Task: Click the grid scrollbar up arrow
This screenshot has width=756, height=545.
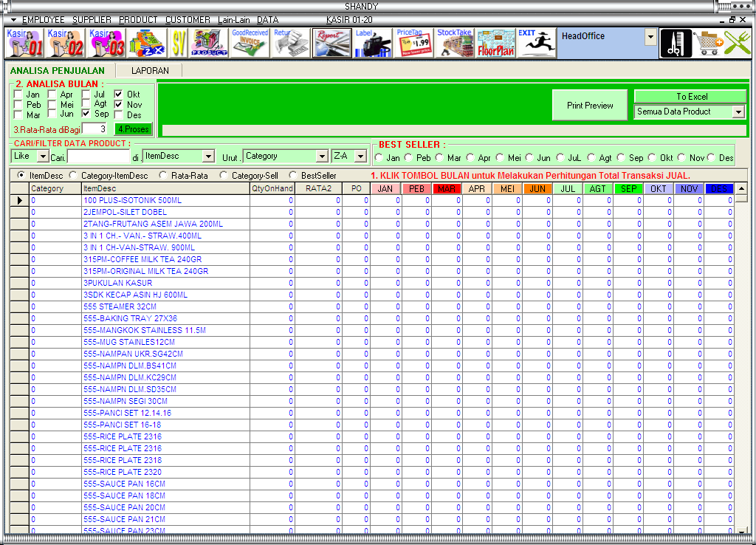Action: click(x=741, y=188)
